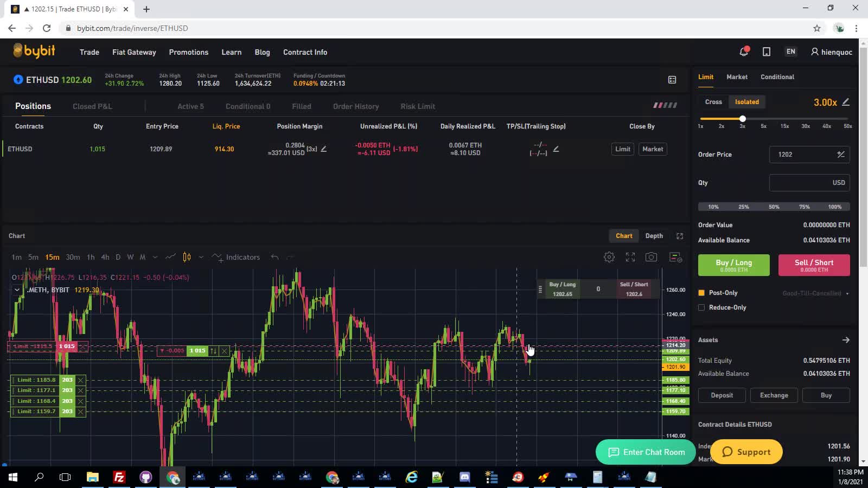Enable the Post-Only checkbox
This screenshot has height=488, width=868.
point(701,293)
